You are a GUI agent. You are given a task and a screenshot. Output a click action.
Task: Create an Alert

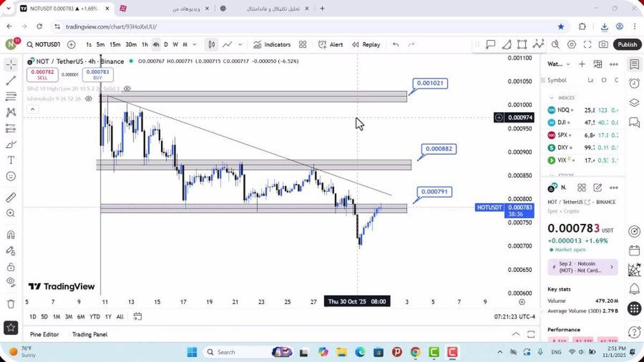[331, 45]
